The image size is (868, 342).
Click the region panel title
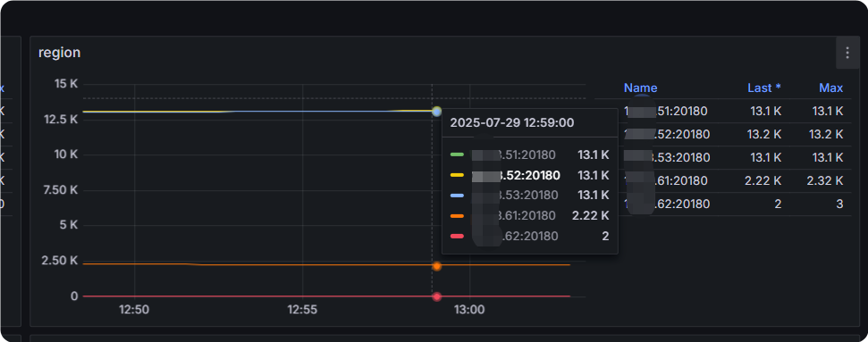tap(59, 53)
